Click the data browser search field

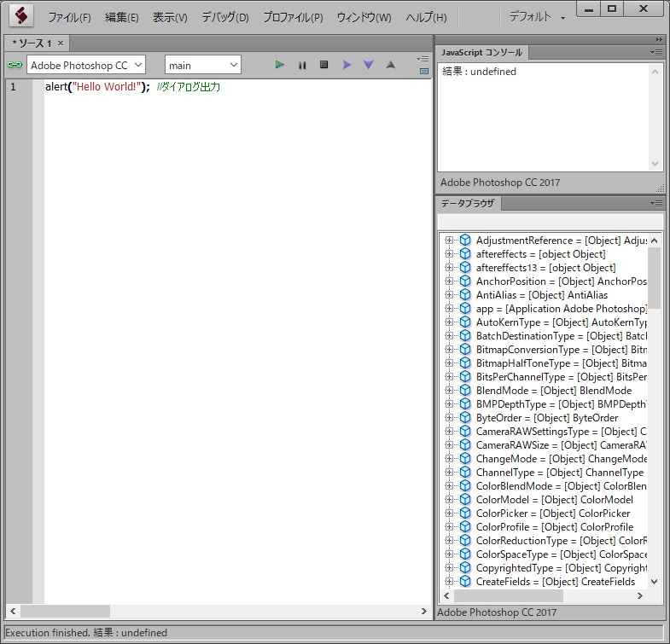[550, 222]
